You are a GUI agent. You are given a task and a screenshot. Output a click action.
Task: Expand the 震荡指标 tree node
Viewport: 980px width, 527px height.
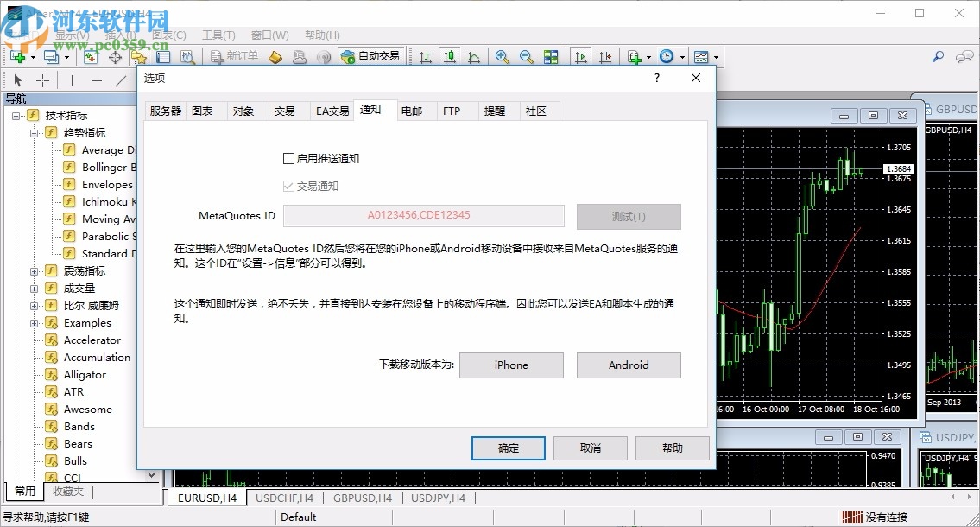click(34, 271)
